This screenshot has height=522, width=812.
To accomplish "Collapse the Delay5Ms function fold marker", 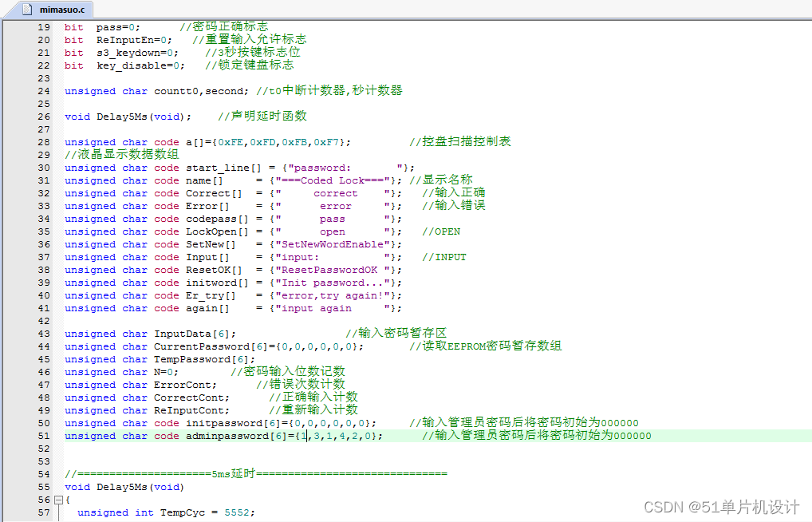I will [58, 500].
